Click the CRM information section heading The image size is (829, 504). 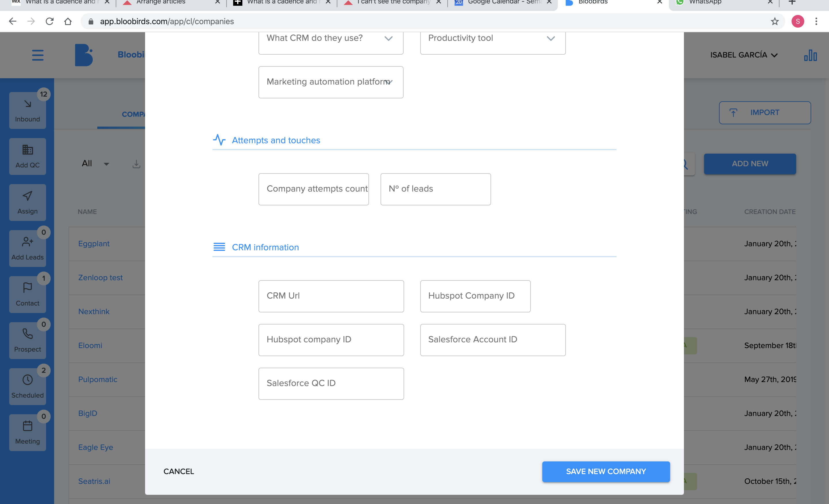point(265,247)
